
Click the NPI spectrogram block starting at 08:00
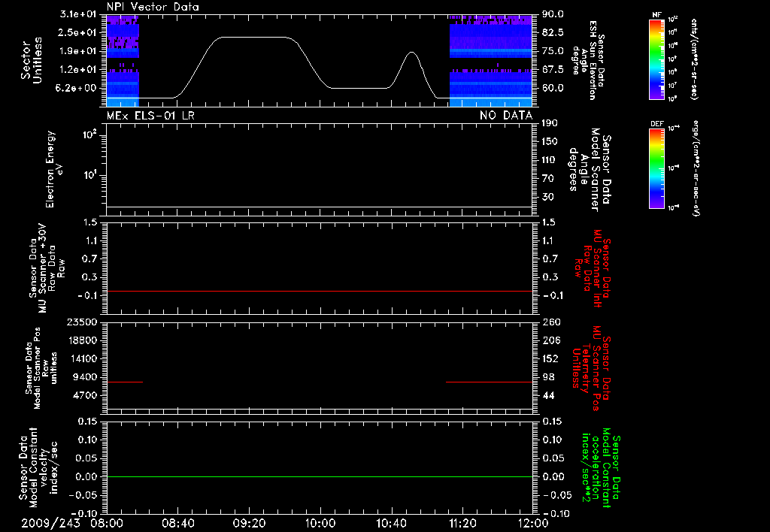123,61
